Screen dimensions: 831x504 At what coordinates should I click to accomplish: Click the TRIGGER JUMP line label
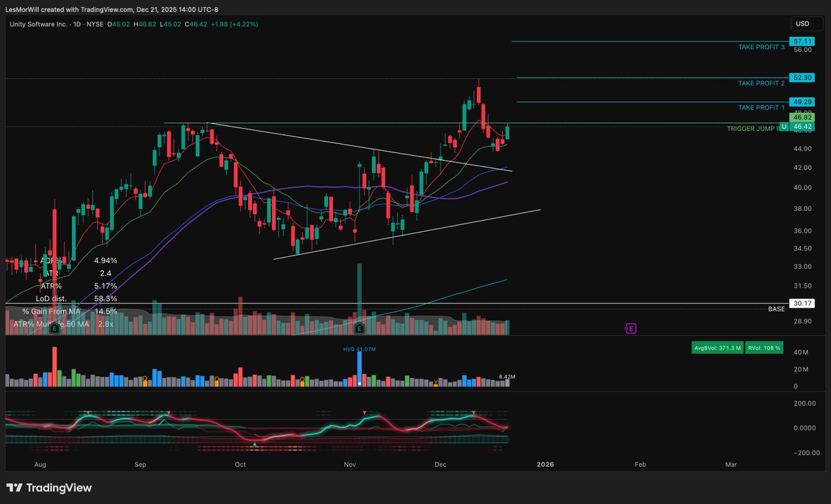pos(752,129)
